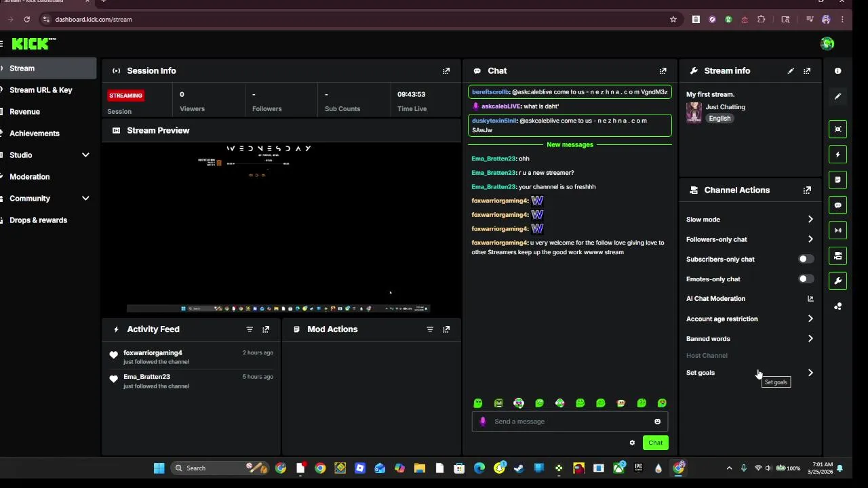The image size is (868, 488).
Task: Jump to New messages in chat
Action: 570,144
